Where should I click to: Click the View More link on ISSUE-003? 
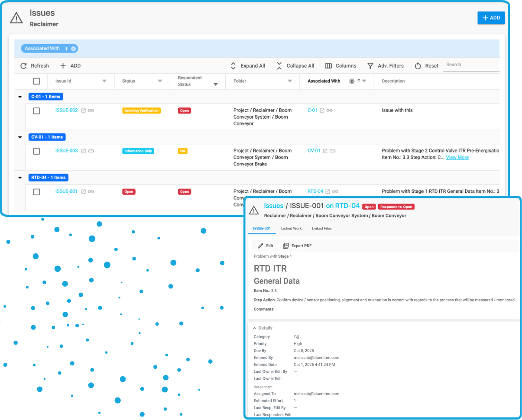(x=457, y=157)
